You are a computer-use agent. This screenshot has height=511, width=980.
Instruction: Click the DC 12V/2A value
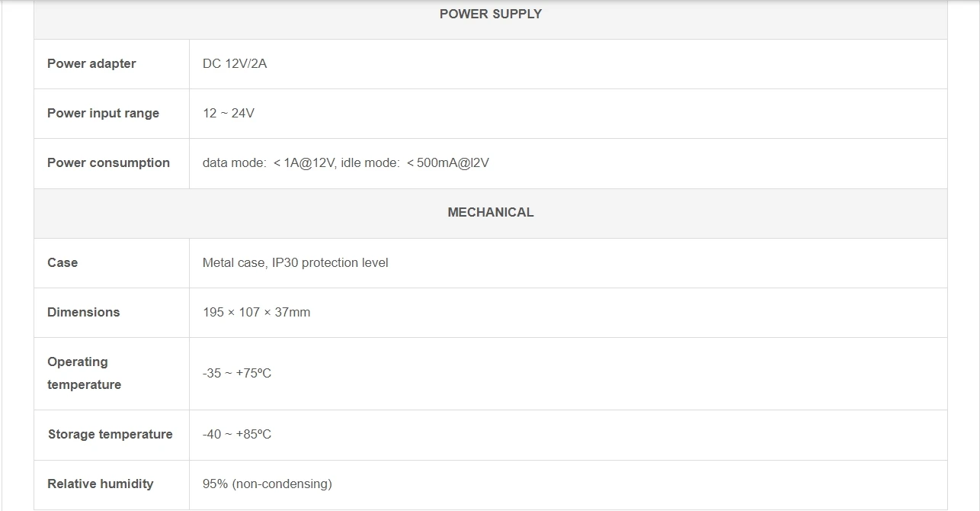pyautogui.click(x=235, y=63)
